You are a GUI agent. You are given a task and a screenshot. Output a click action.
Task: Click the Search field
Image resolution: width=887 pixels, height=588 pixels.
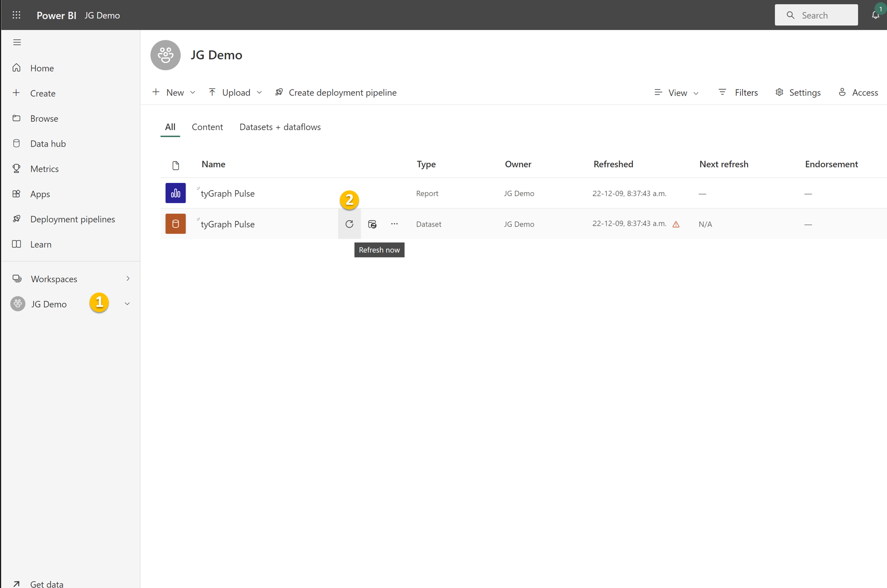pos(816,15)
